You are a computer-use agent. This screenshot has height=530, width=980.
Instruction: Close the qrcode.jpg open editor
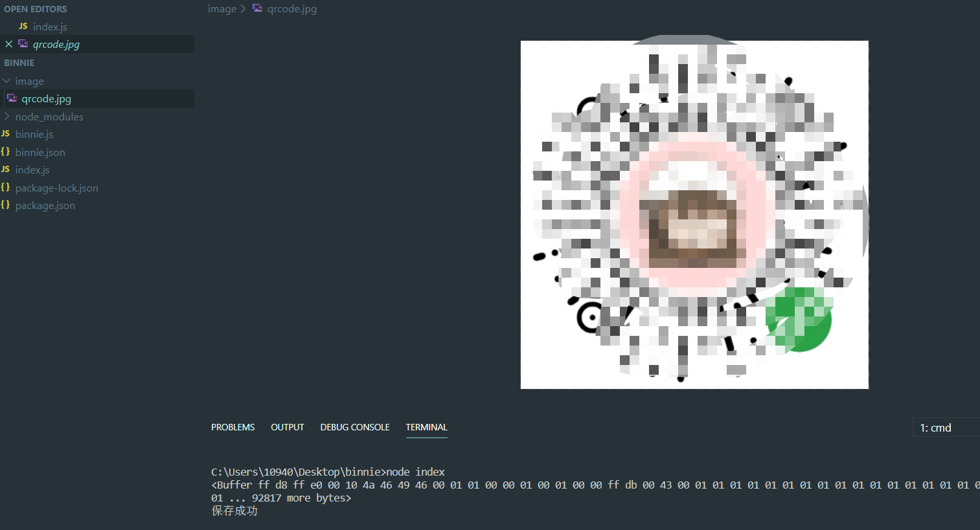point(9,44)
